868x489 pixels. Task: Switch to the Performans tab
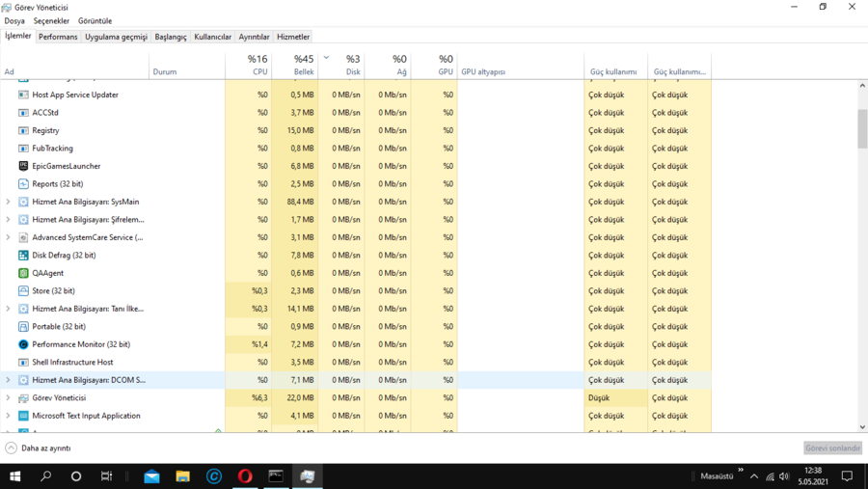click(x=58, y=37)
